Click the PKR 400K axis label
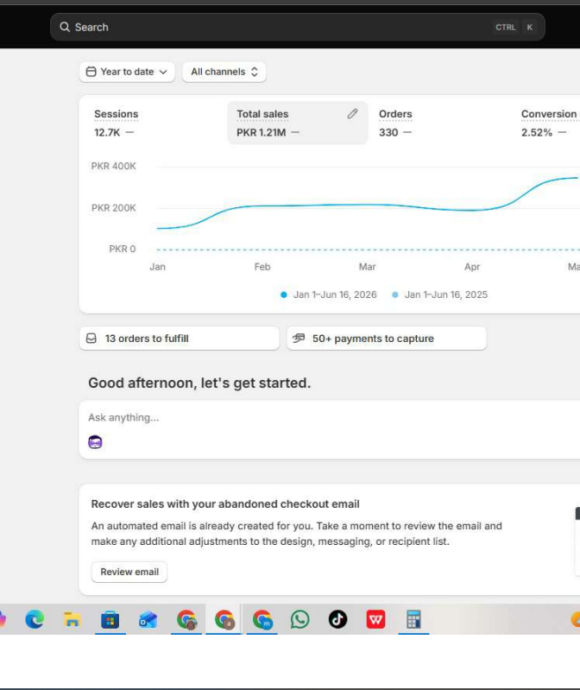580x690 pixels. tap(114, 166)
